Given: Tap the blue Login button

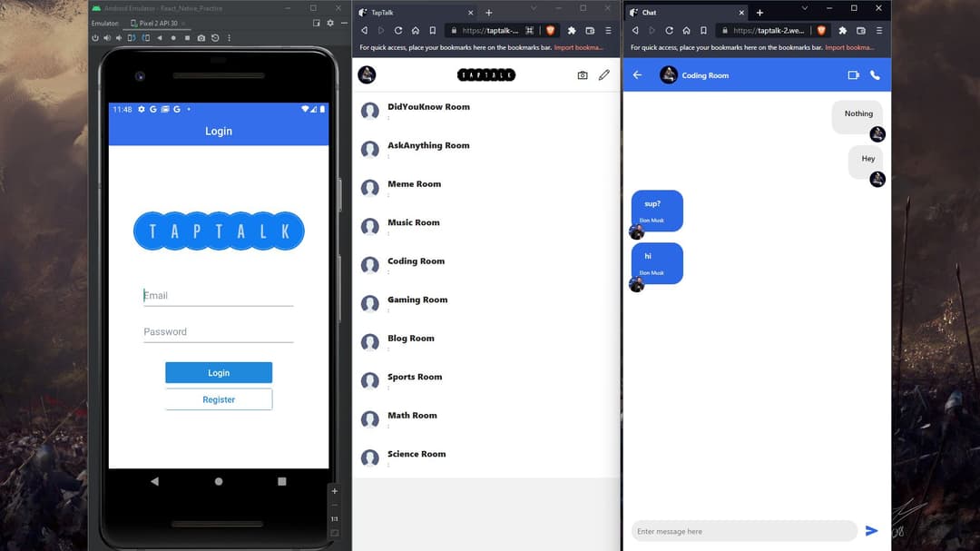Looking at the screenshot, I should (x=219, y=373).
